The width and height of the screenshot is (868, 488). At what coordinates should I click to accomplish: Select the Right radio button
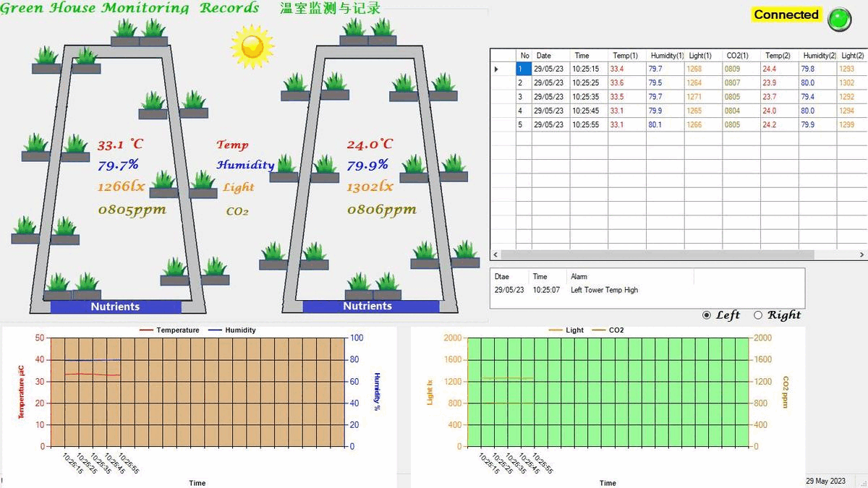[x=758, y=315]
